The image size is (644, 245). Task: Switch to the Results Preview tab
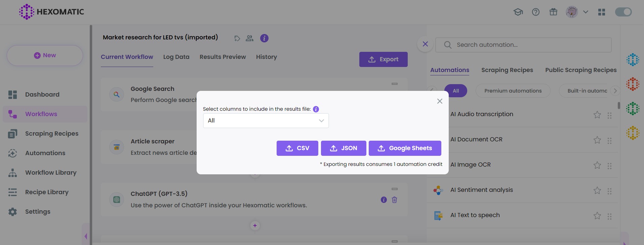click(x=223, y=57)
